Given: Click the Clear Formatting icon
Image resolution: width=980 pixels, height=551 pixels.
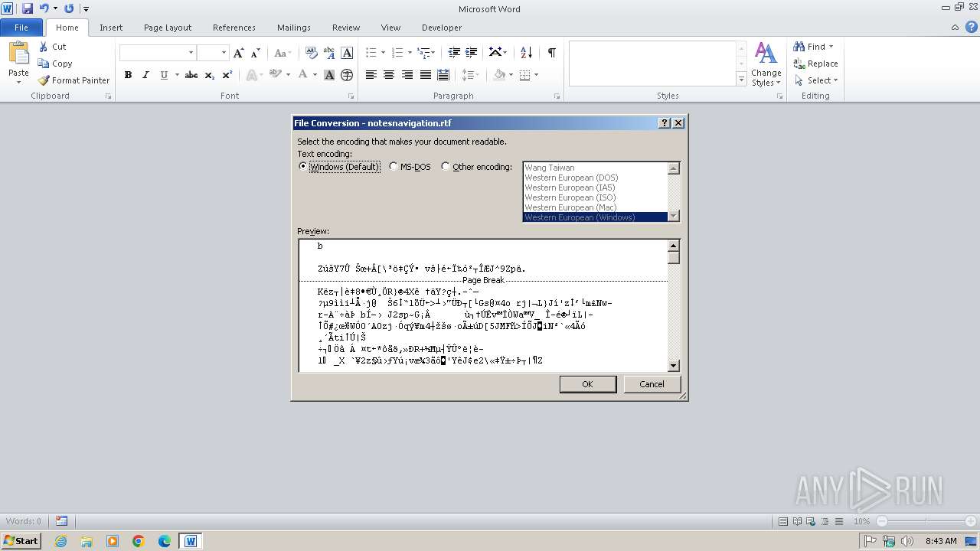Looking at the screenshot, I should coord(312,53).
